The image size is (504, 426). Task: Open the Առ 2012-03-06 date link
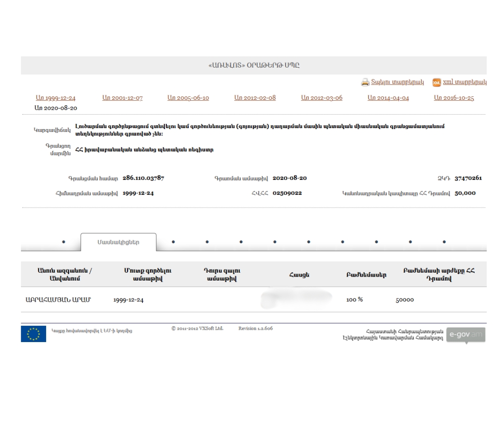click(321, 98)
